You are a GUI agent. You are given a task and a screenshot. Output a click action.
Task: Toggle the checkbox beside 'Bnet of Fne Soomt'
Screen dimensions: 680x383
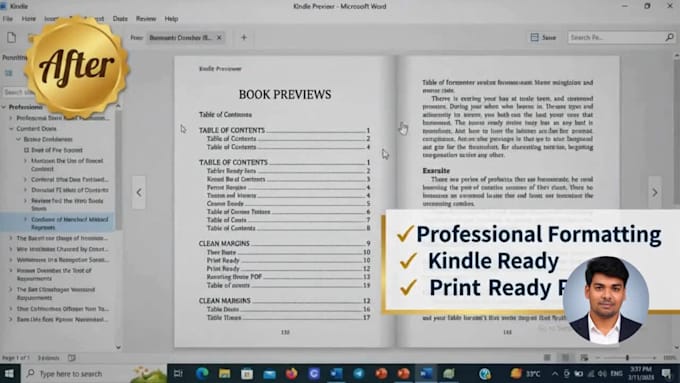point(26,150)
